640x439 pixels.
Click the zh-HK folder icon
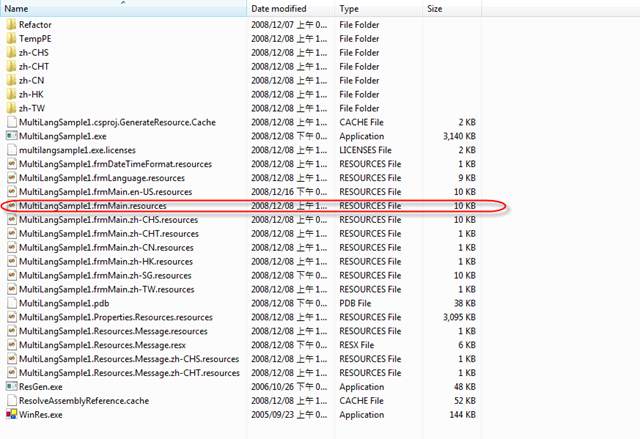(11, 94)
